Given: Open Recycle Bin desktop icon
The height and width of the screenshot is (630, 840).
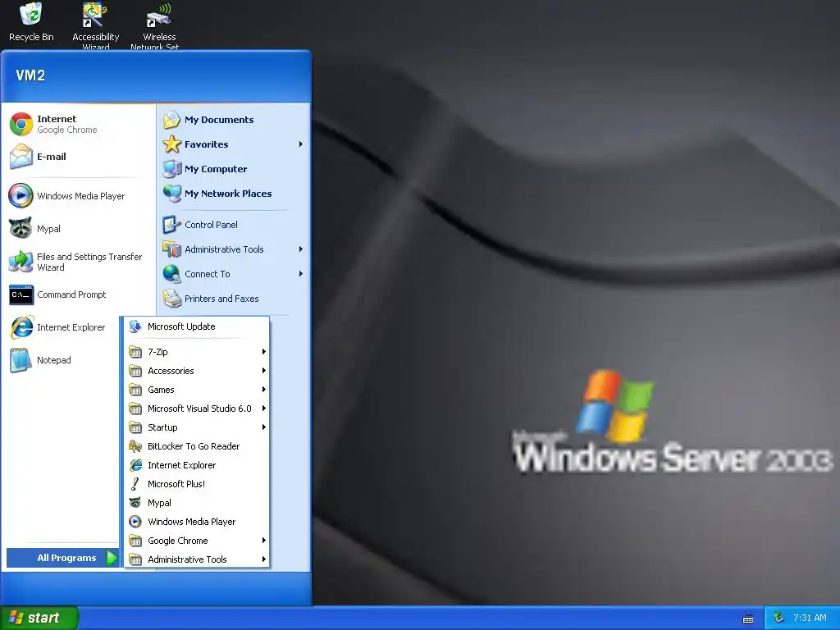Looking at the screenshot, I should pyautogui.click(x=31, y=15).
